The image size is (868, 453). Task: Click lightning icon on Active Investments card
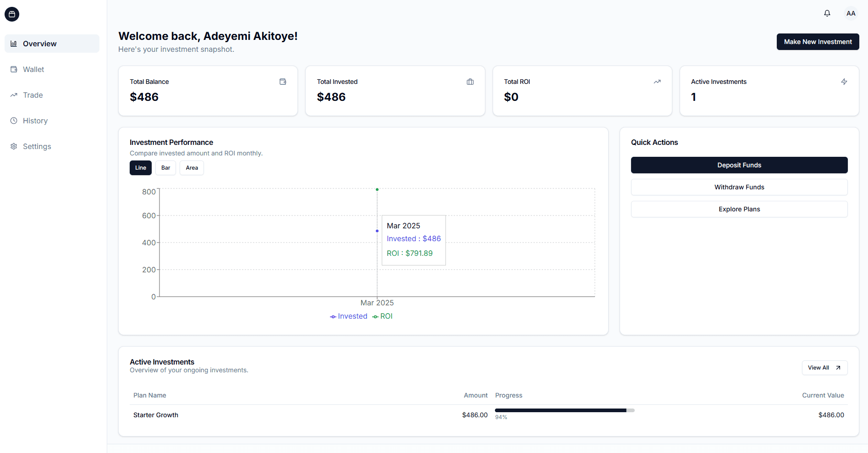[844, 82]
